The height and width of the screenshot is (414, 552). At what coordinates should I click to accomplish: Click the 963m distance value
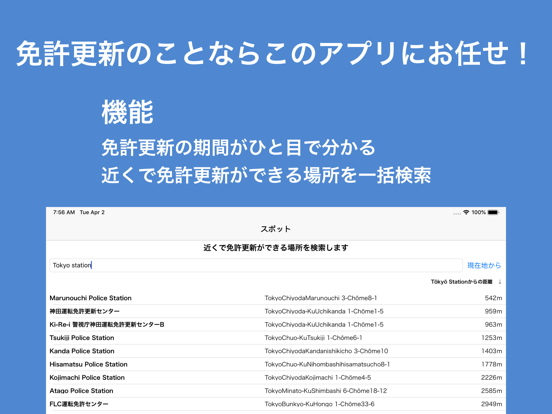coord(493,325)
